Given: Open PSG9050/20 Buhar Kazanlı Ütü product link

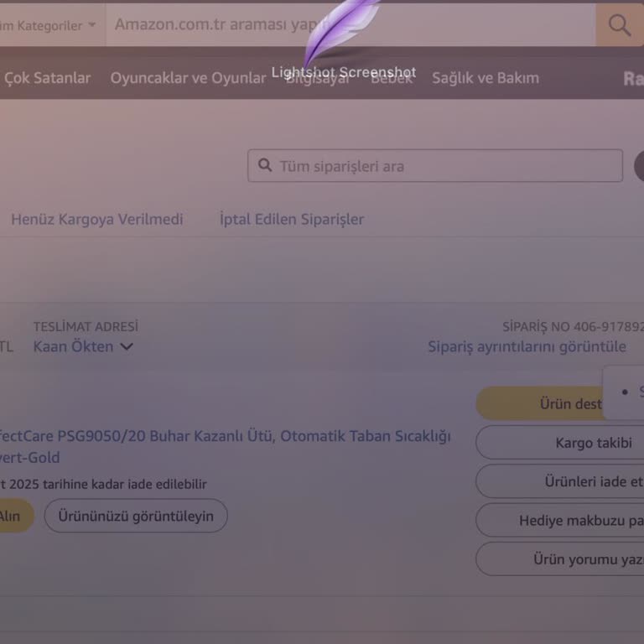Looking at the screenshot, I should coord(225,446).
